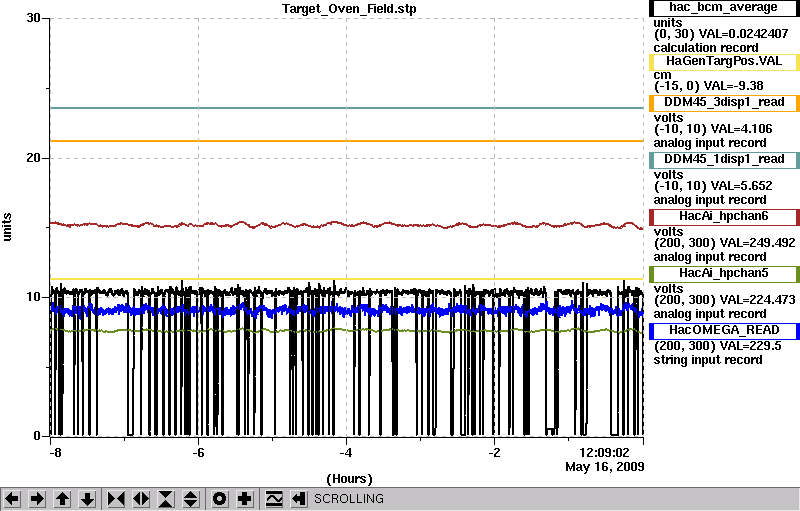Click the y-axis tick label 20
Image resolution: width=800 pixels, height=511 pixels.
click(33, 158)
